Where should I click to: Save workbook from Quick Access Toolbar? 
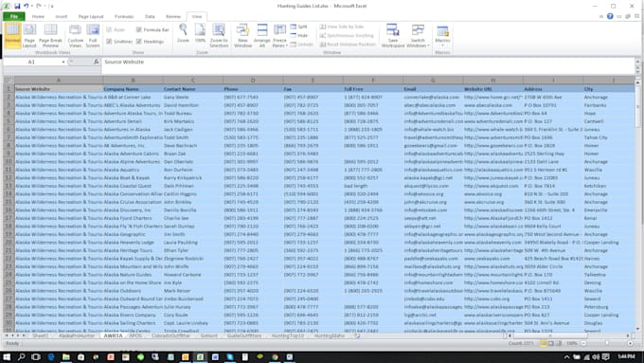(17, 6)
